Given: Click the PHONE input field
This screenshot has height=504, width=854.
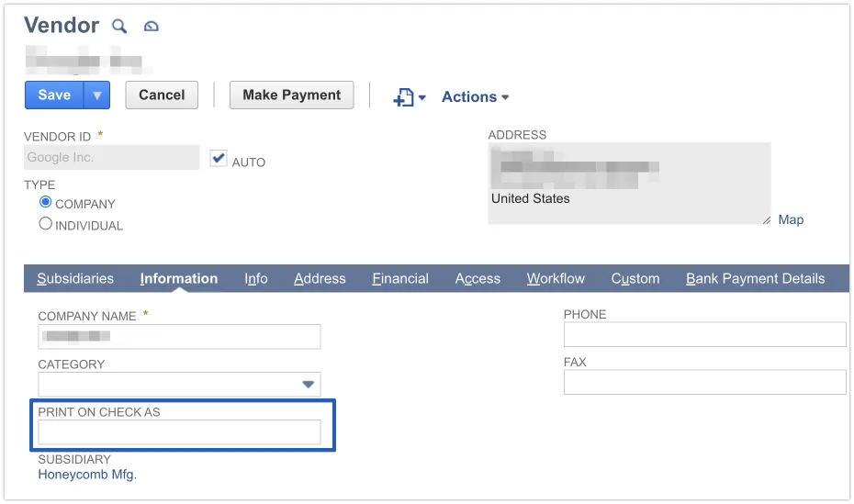Looking at the screenshot, I should point(704,334).
